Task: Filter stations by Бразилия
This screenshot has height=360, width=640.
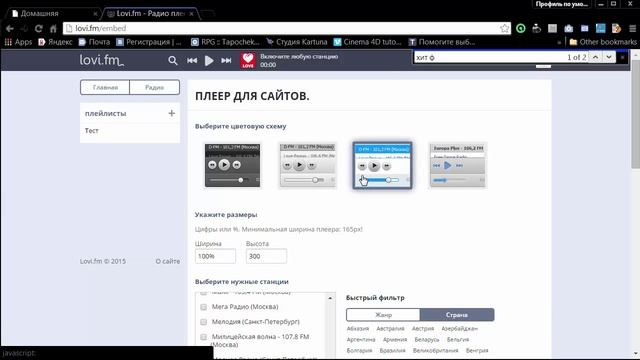Action: pos(393,351)
